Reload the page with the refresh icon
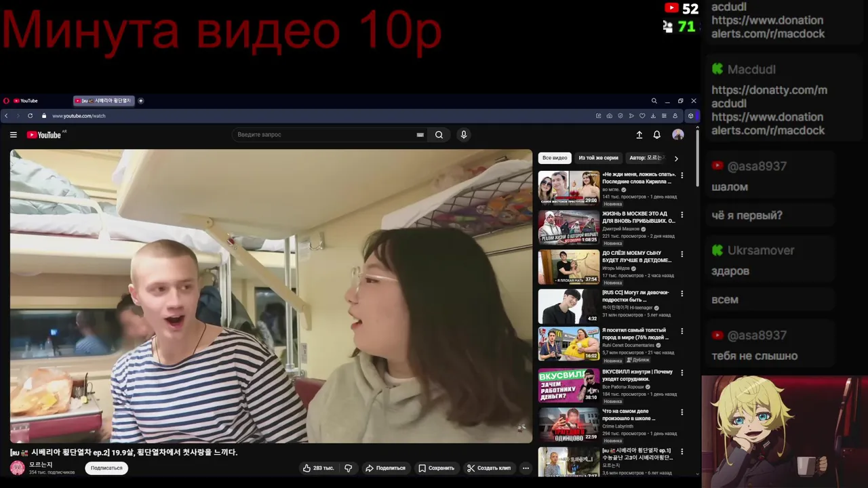The image size is (868, 488). 30,116
